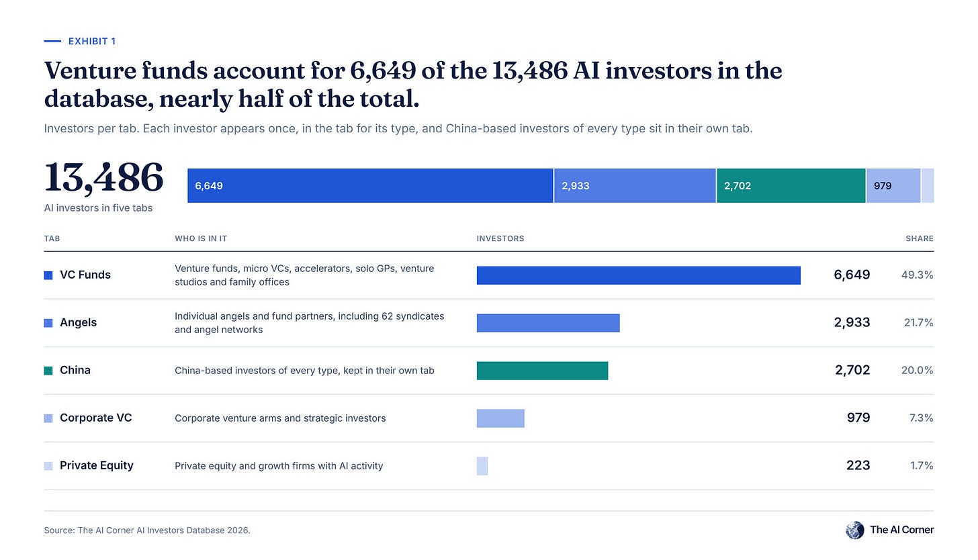Click the Private Equity legend color square
Image resolution: width=978 pixels, height=560 pixels.
tap(48, 466)
